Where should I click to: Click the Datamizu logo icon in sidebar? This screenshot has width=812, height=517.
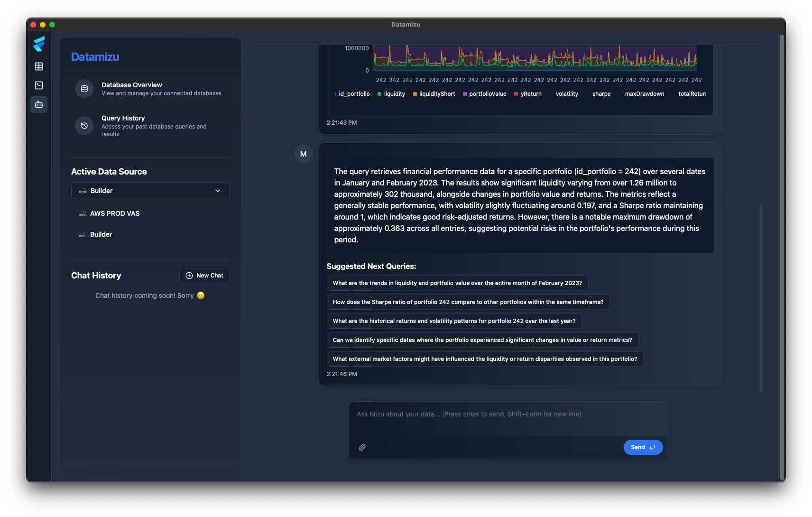39,44
